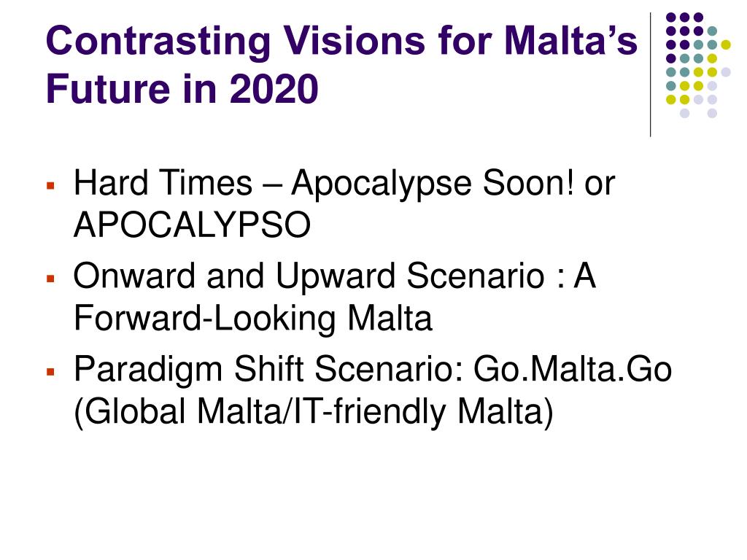This screenshot has width=747, height=560.
Task: Click a lavender dot at decoration bottom
Action: (x=684, y=113)
